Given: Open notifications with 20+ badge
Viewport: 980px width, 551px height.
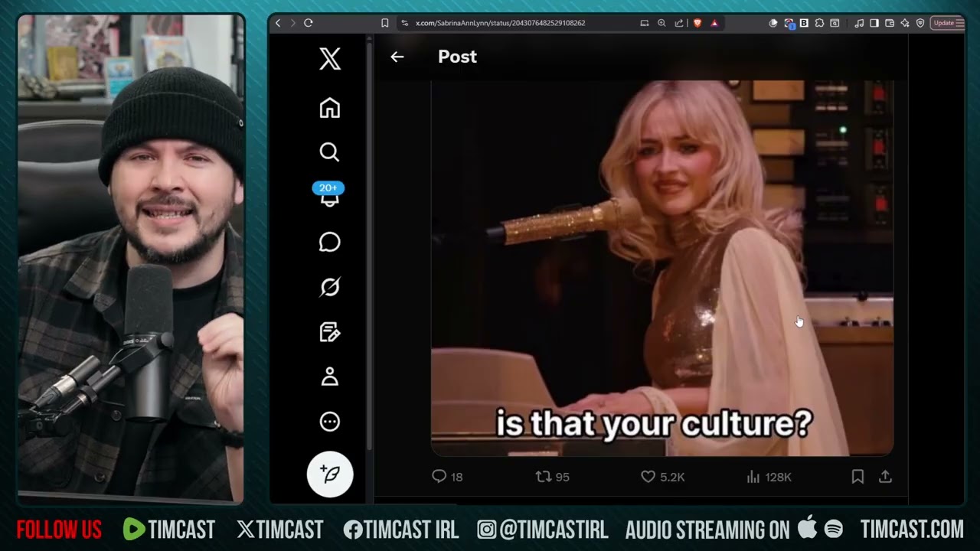Looking at the screenshot, I should pyautogui.click(x=329, y=196).
